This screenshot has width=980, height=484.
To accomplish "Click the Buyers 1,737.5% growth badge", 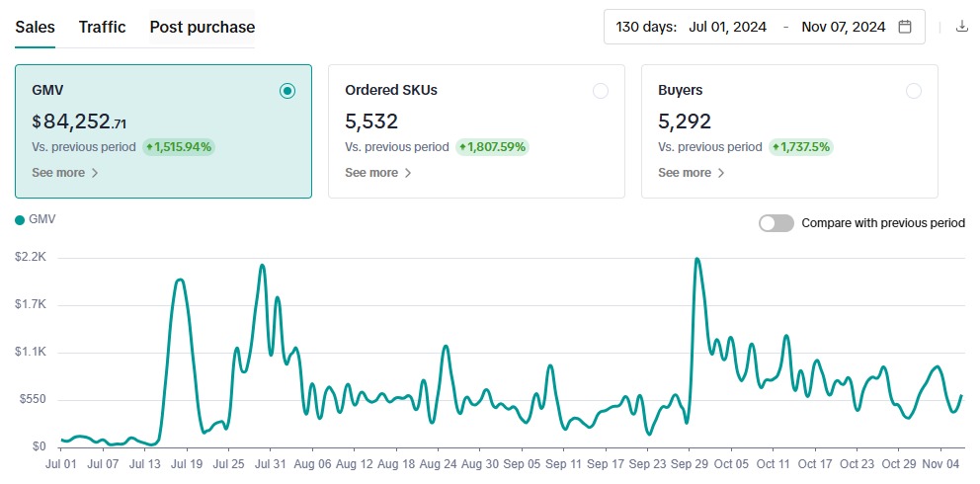I will coord(801,147).
